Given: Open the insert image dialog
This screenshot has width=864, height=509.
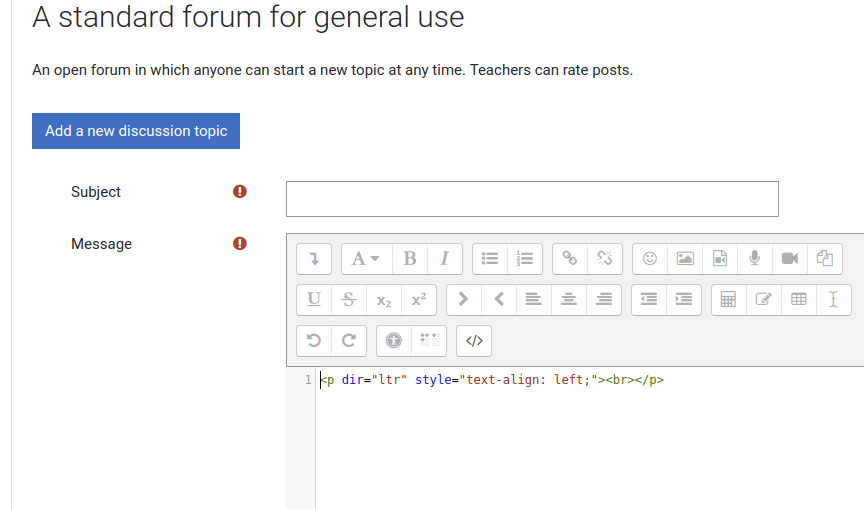Looking at the screenshot, I should coord(685,258).
